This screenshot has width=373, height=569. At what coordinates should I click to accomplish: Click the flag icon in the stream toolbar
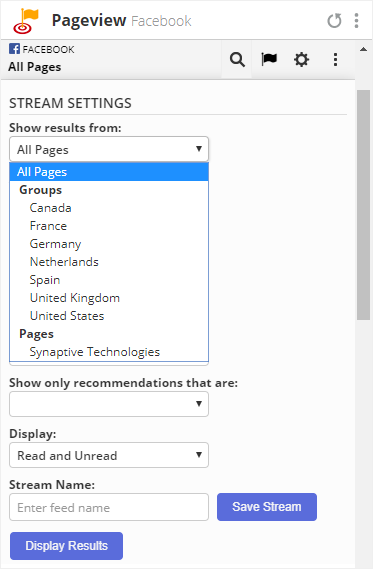(269, 59)
